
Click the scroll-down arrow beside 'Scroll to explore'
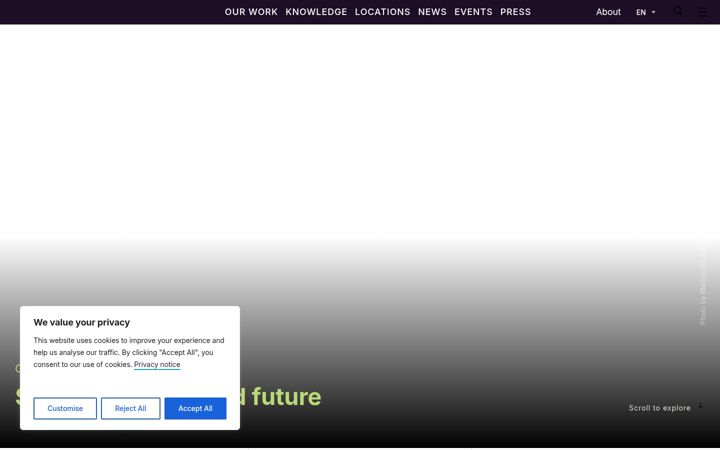(x=700, y=405)
